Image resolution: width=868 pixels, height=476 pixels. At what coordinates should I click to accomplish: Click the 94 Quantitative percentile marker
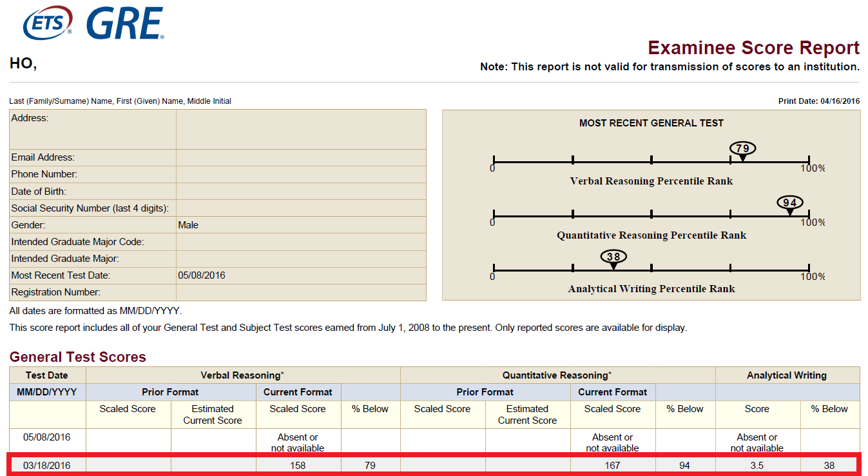pyautogui.click(x=790, y=203)
